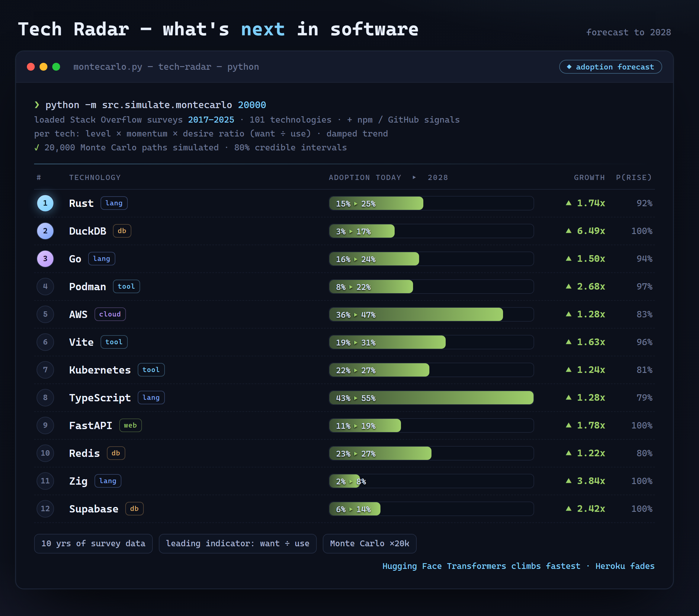Click the red close dot in title bar
This screenshot has height=616, width=699.
[31, 67]
